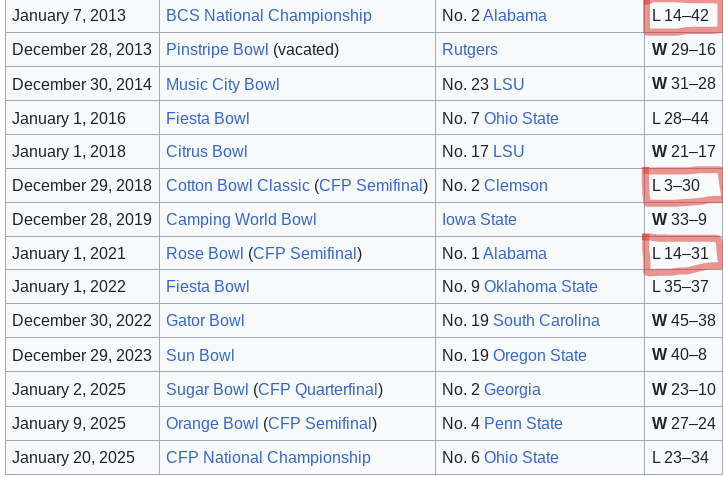Click the Rose Bowl link
The image size is (723, 477).
(204, 253)
